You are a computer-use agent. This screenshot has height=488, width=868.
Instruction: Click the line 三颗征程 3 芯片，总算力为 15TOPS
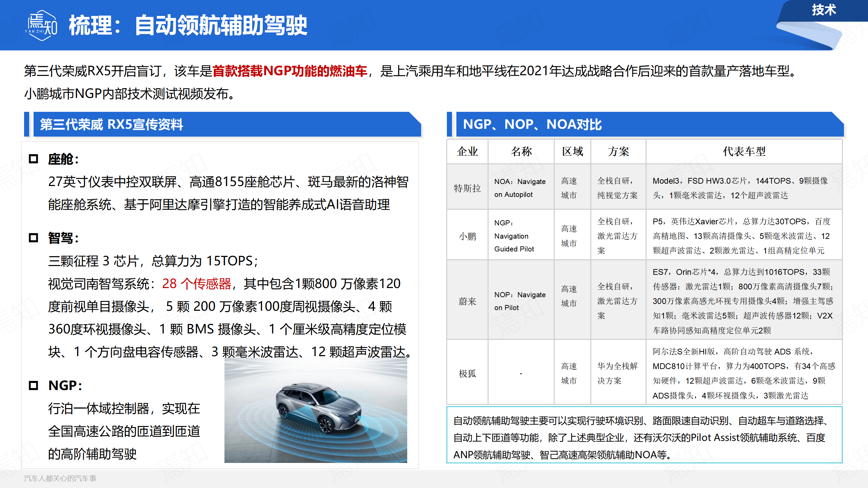pos(153,261)
